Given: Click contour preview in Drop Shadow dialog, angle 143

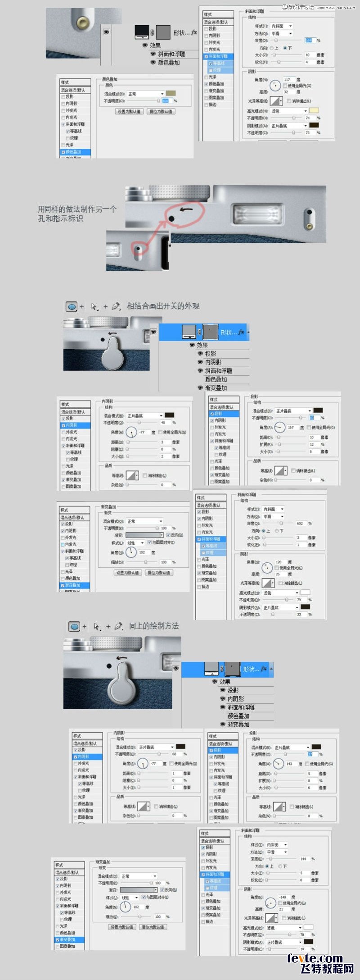Looking at the screenshot, I should click(x=279, y=807).
